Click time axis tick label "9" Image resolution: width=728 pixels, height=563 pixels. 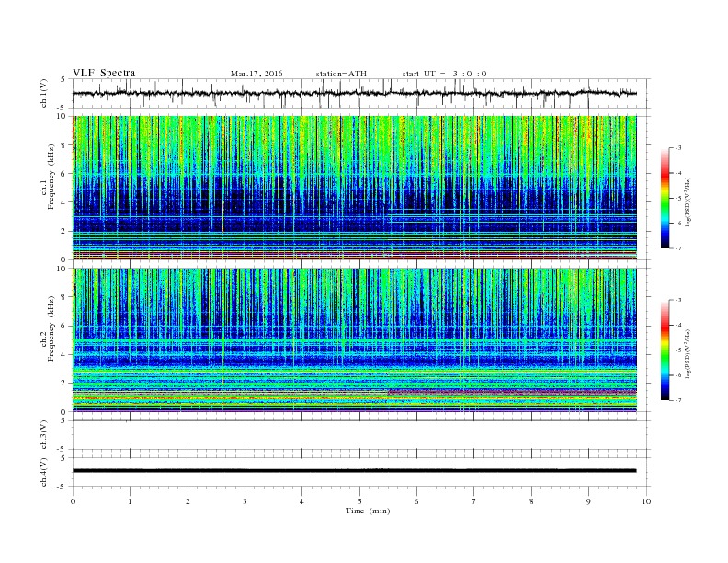(x=588, y=501)
